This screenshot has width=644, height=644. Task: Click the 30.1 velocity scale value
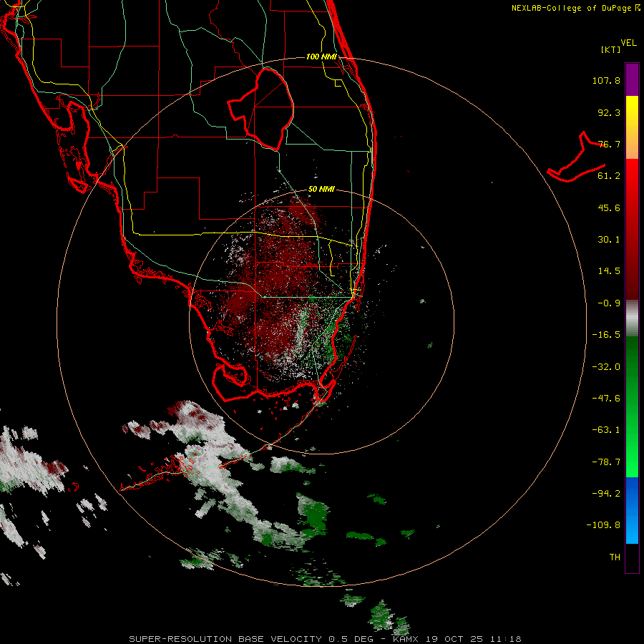(609, 240)
